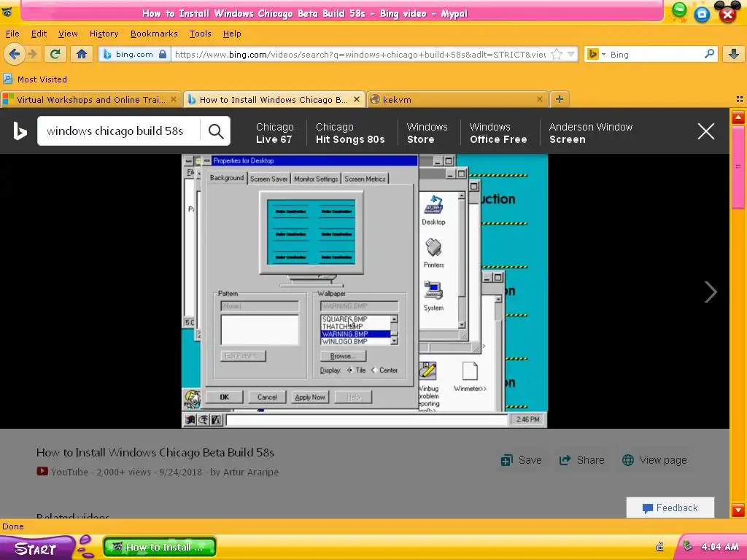Click the video player thumbnail area

coord(365,291)
